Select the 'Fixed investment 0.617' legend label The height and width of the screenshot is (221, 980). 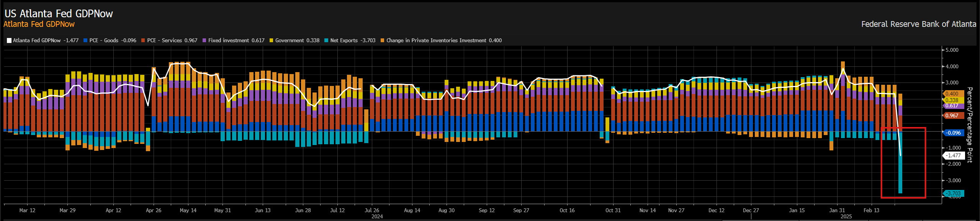236,40
